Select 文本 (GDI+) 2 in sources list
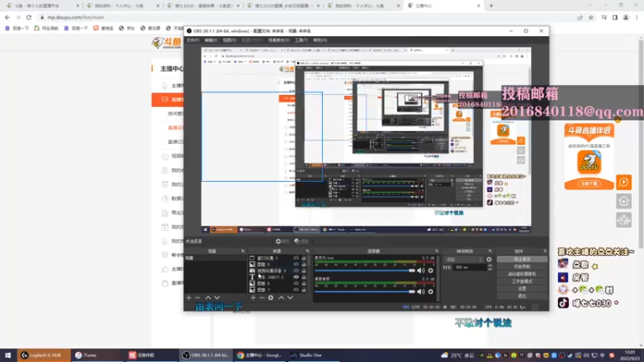 (271, 277)
